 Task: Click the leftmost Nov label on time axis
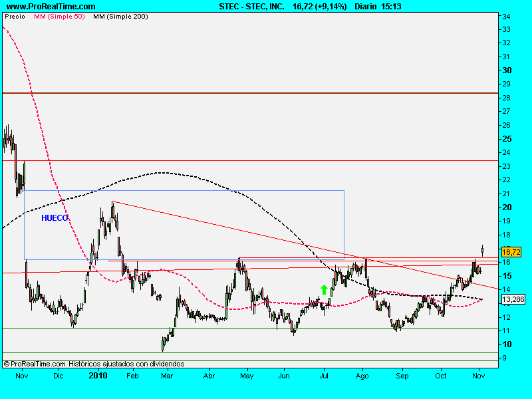22,376
